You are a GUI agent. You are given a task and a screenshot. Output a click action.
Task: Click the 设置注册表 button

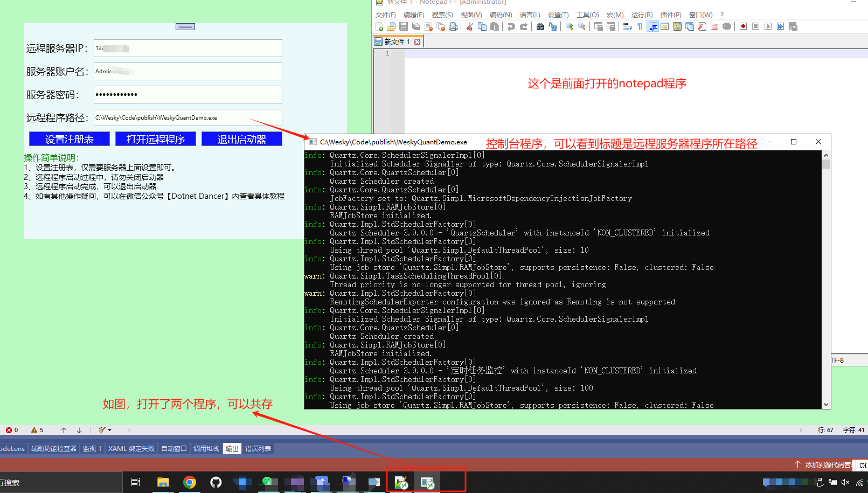click(x=70, y=139)
